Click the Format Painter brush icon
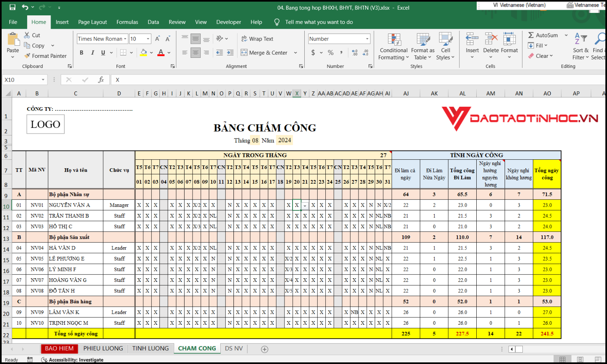607x364 pixels. (28, 56)
